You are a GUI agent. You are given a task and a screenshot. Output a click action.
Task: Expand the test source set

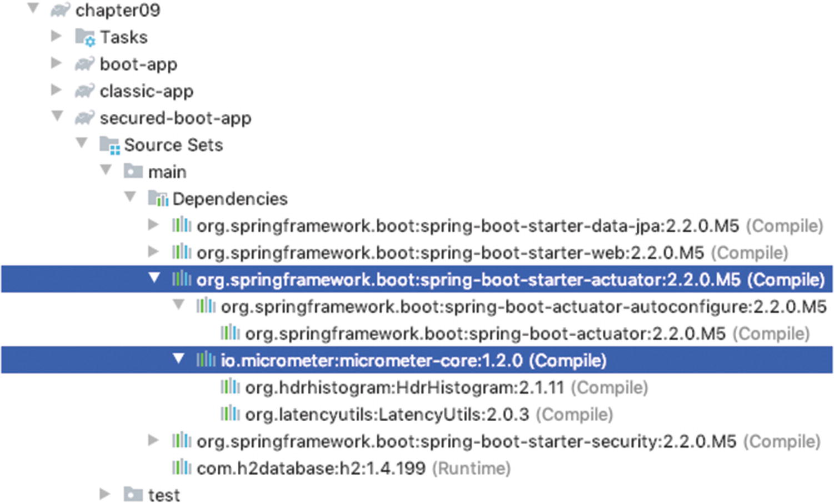[105, 493]
